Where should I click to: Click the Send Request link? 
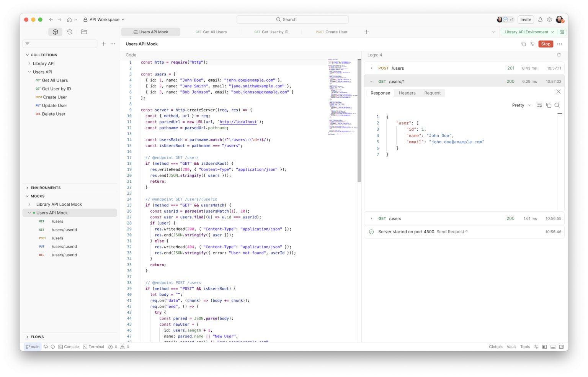(452, 232)
